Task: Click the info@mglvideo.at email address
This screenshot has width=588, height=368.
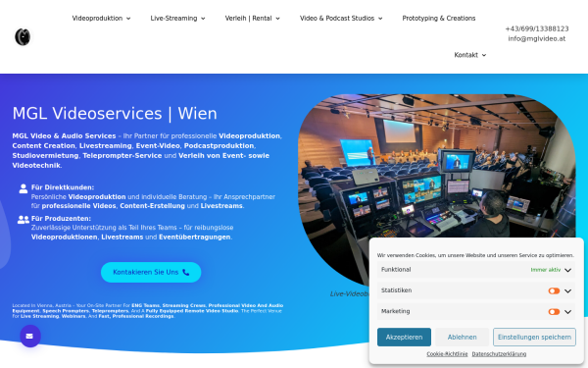Action: [537, 38]
